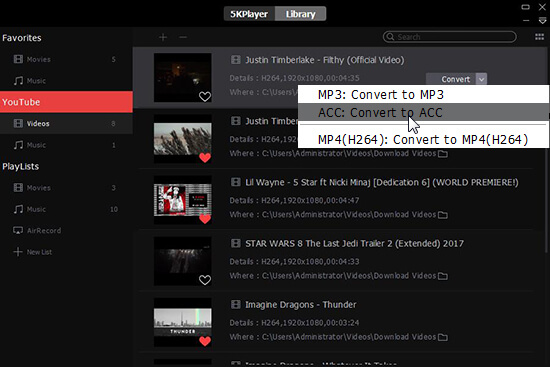Select title "STAR WARS 8 The Last Jedi Trailer 2"
The height and width of the screenshot is (367, 550).
(319, 243)
